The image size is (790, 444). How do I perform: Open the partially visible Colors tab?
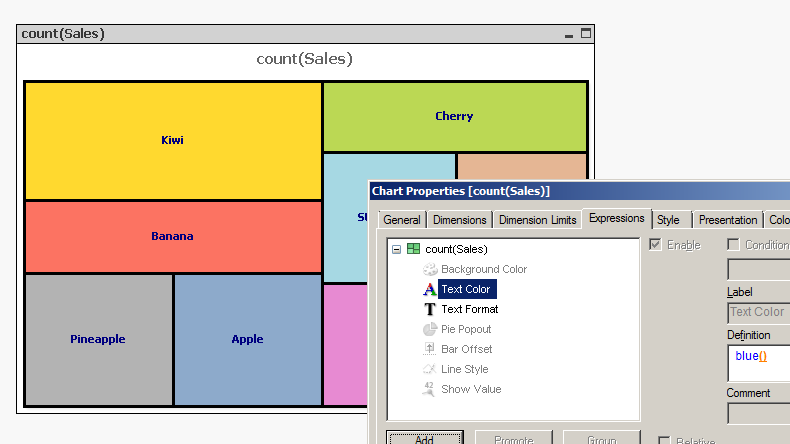click(x=777, y=220)
